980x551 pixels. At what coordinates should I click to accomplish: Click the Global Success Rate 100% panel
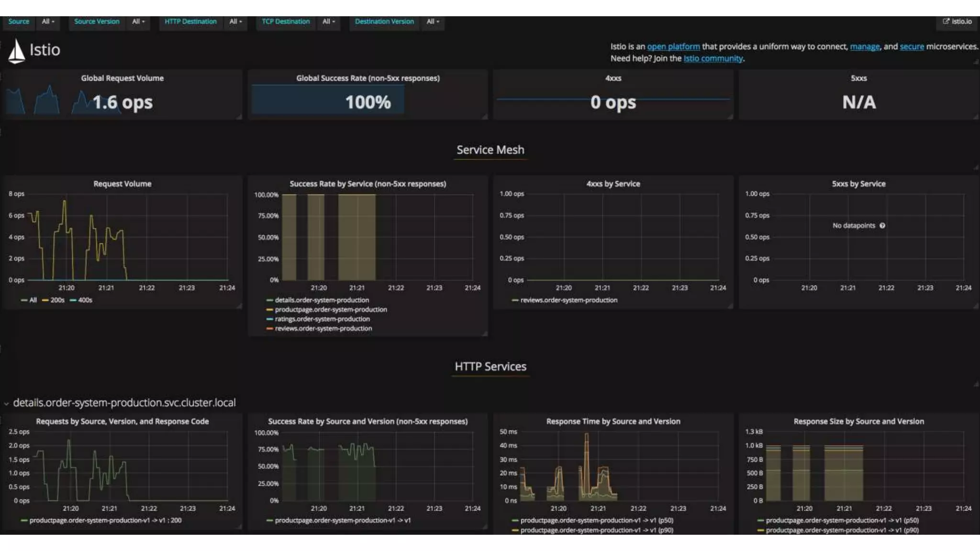367,102
